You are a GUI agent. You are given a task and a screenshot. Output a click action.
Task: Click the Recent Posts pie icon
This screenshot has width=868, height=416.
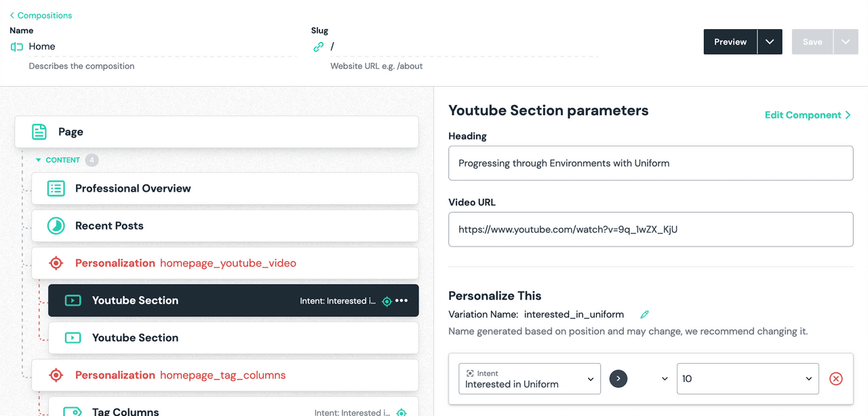(56, 226)
